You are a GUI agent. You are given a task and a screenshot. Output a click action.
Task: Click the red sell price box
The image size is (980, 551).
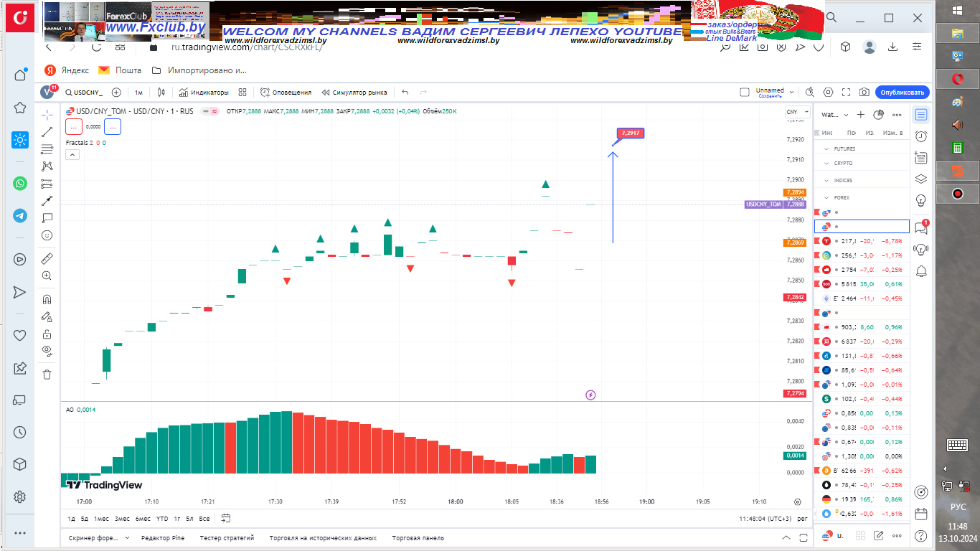point(73,126)
